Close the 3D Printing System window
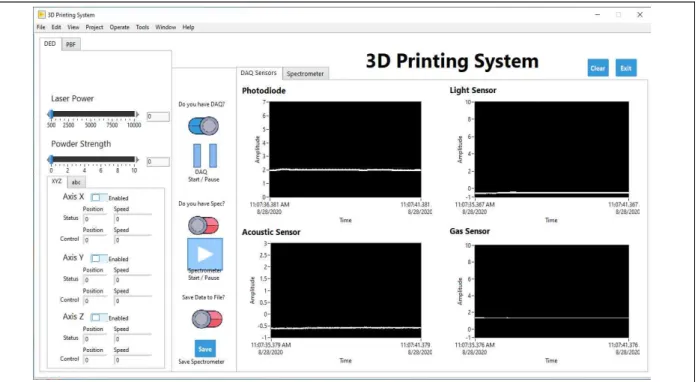This screenshot has height=382, width=698. coord(640,15)
